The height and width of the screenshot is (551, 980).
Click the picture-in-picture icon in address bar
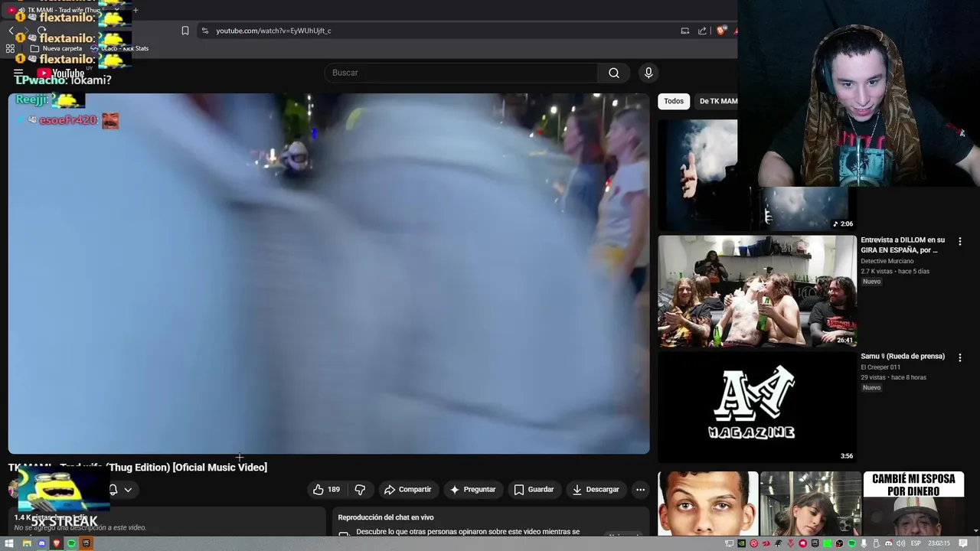point(685,31)
